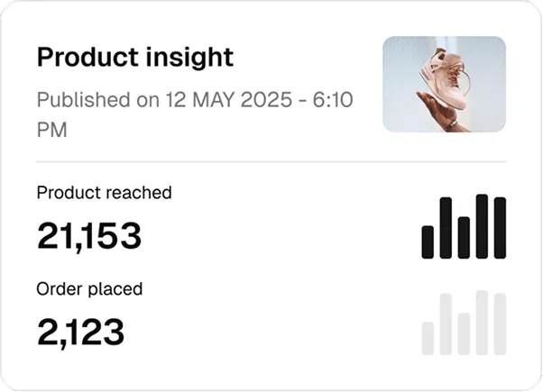Click the last bar in the faded chart
This screenshot has width=543, height=392.
(x=500, y=324)
